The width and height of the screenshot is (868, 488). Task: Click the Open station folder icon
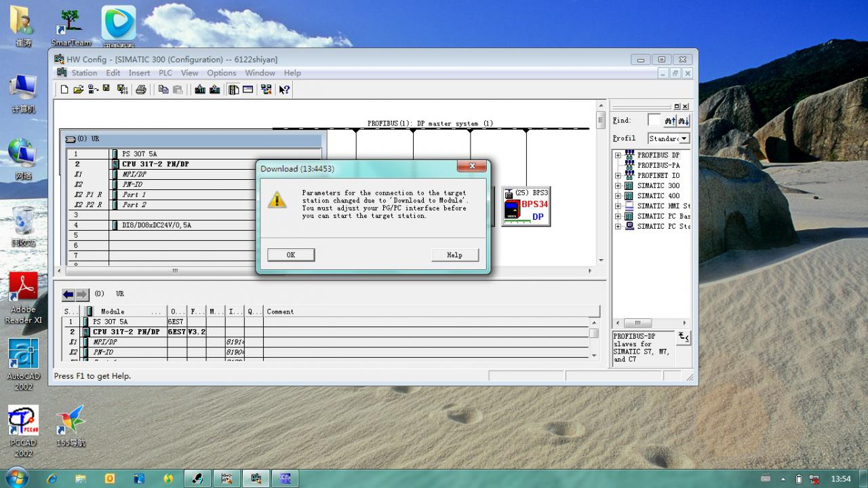[x=79, y=89]
